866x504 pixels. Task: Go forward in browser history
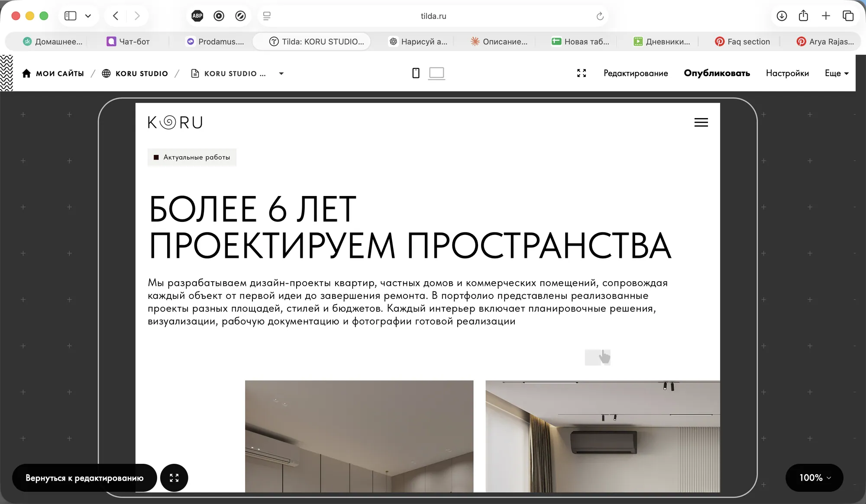pyautogui.click(x=137, y=16)
